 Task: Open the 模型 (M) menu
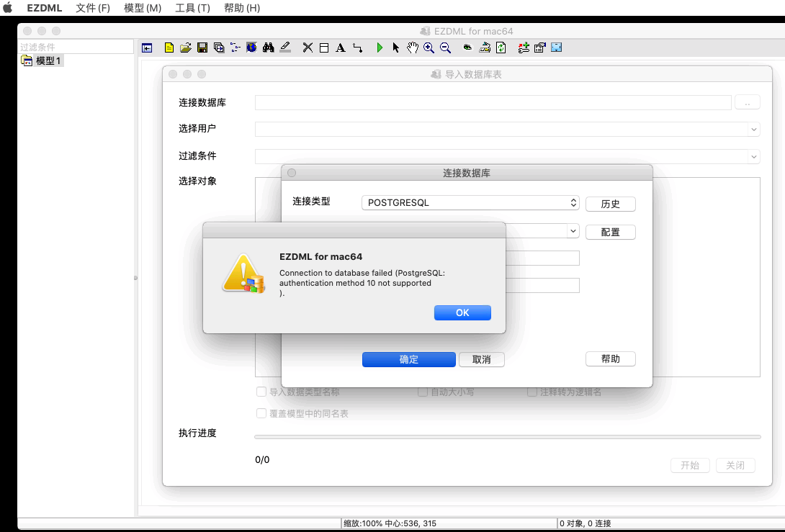point(143,8)
